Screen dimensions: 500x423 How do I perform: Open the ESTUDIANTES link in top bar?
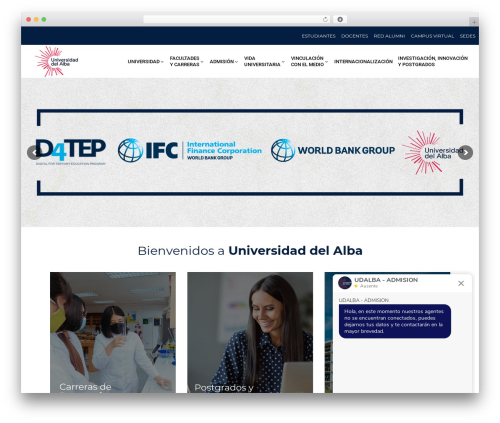[318, 36]
